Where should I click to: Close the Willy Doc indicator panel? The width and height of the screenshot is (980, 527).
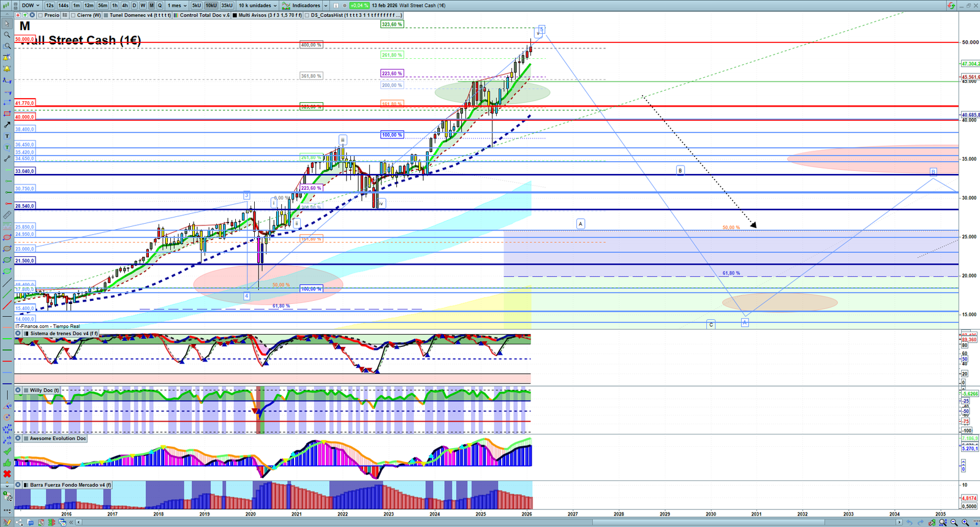(x=18, y=390)
